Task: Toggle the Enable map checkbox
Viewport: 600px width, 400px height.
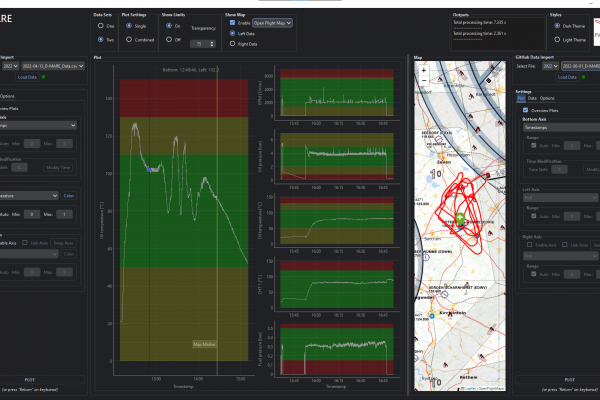Action: pos(233,22)
